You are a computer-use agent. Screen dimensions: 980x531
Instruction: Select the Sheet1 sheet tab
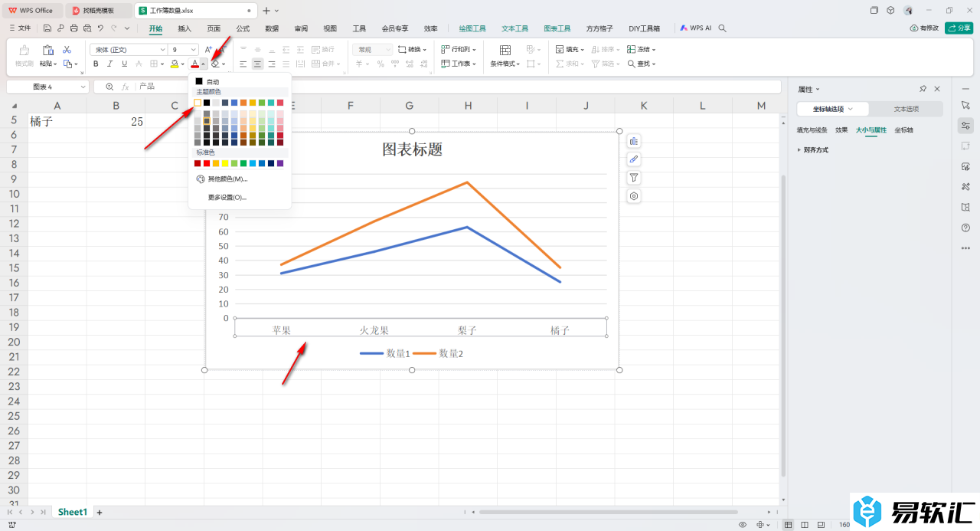73,512
